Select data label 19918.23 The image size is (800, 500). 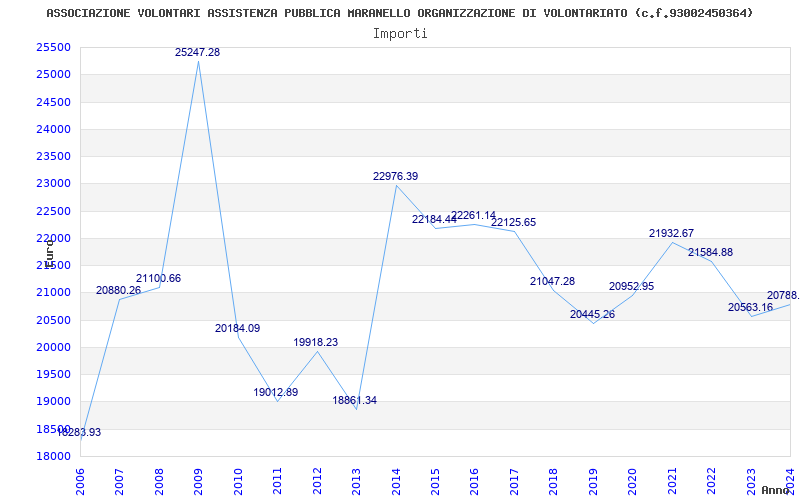click(315, 342)
